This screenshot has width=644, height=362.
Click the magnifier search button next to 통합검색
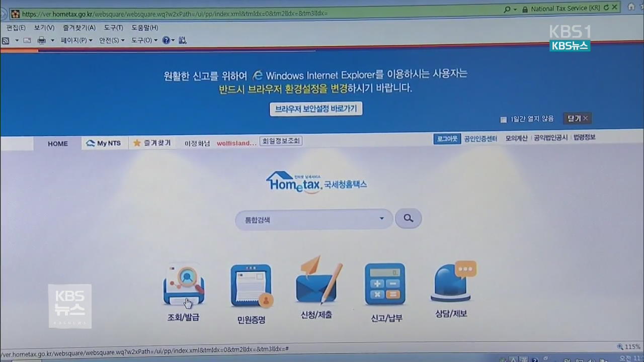[x=408, y=218]
